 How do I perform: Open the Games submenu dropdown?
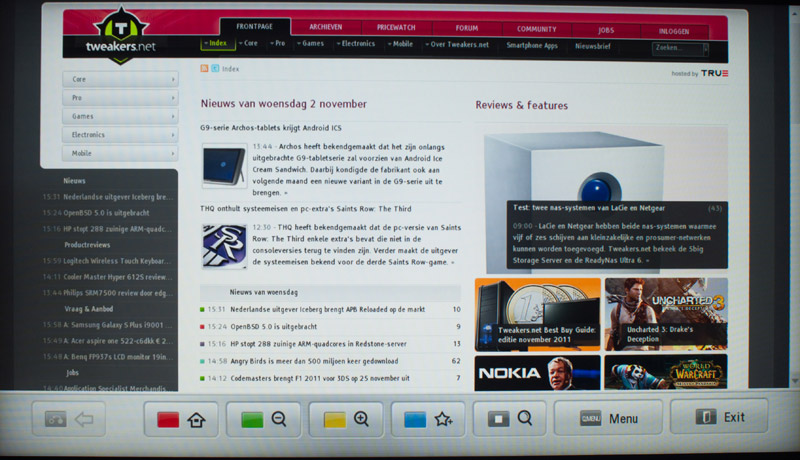311,44
